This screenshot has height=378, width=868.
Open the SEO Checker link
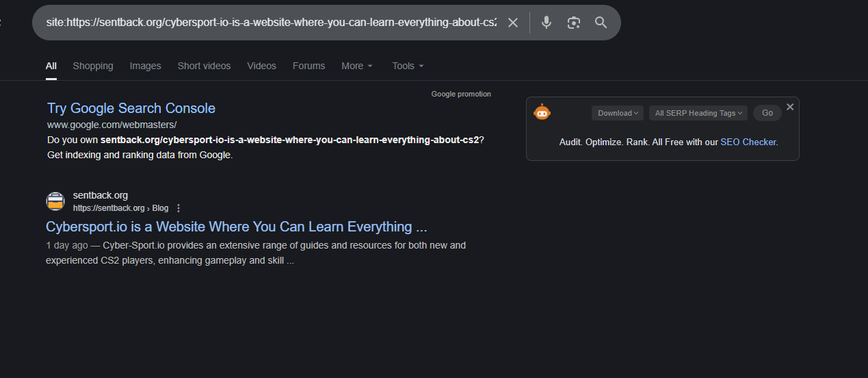coord(748,142)
